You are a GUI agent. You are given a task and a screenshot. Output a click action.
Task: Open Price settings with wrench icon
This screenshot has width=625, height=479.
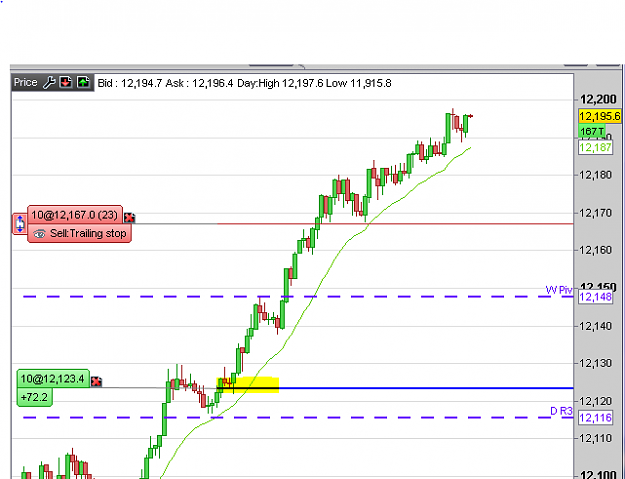coord(49,82)
